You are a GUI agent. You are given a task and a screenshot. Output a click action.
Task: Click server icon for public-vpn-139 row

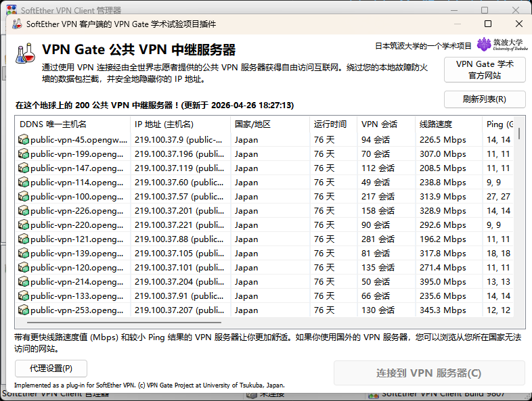tap(24, 253)
